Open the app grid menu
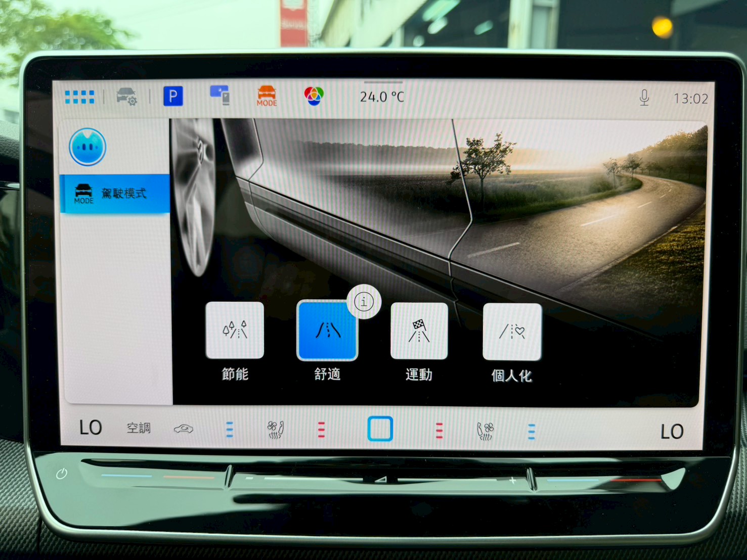This screenshot has height=560, width=747. [79, 97]
